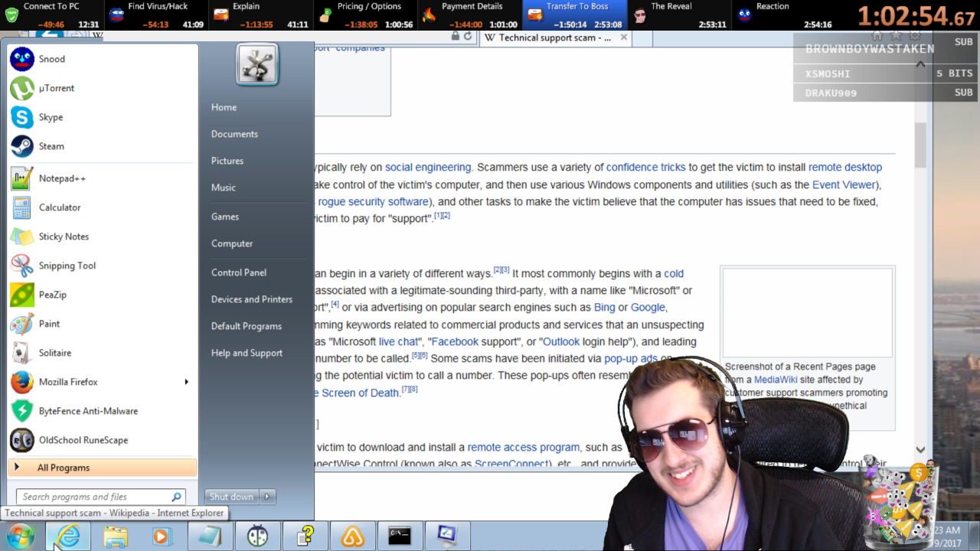980x551 pixels.
Task: Open Home in the Start menu
Action: (224, 107)
